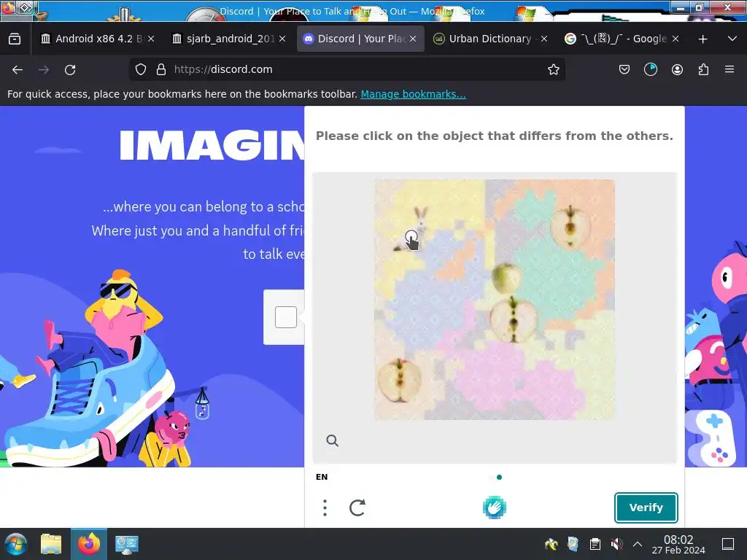Open the file manager from taskbar
Viewport: 747px width, 560px height.
51,544
